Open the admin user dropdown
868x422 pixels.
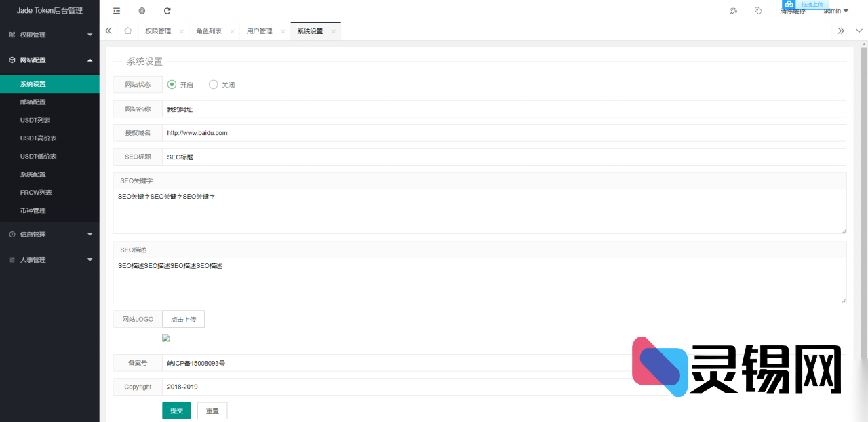coord(835,11)
